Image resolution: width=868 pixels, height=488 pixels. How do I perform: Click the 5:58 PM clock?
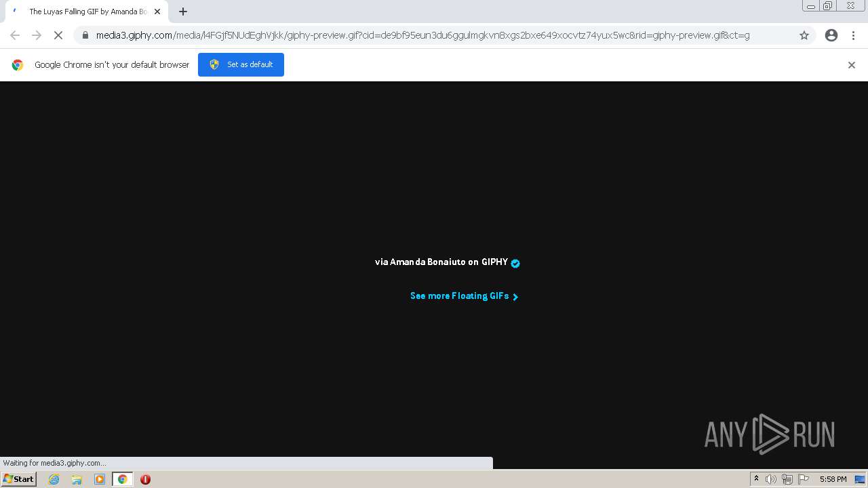pyautogui.click(x=833, y=479)
